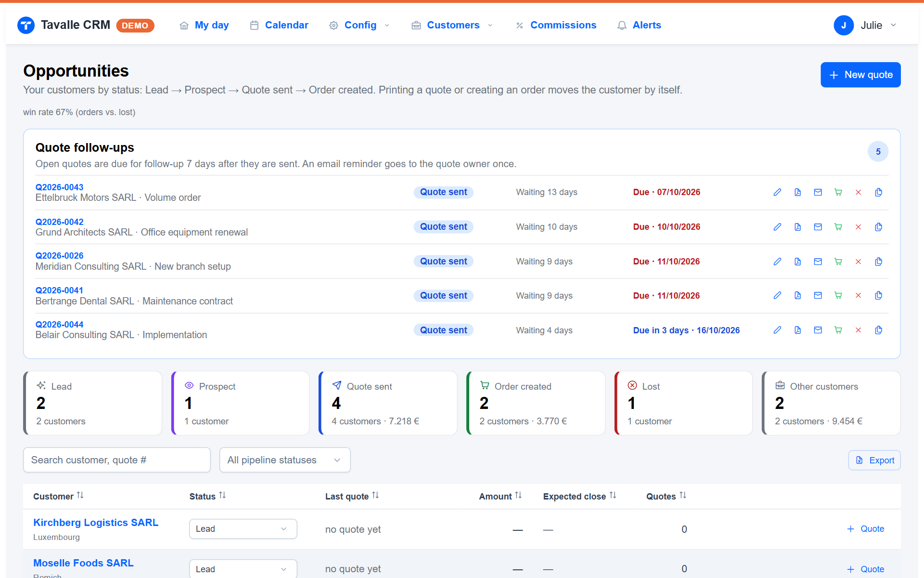Open the Commissions page
Image resolution: width=924 pixels, height=578 pixels.
pos(556,25)
